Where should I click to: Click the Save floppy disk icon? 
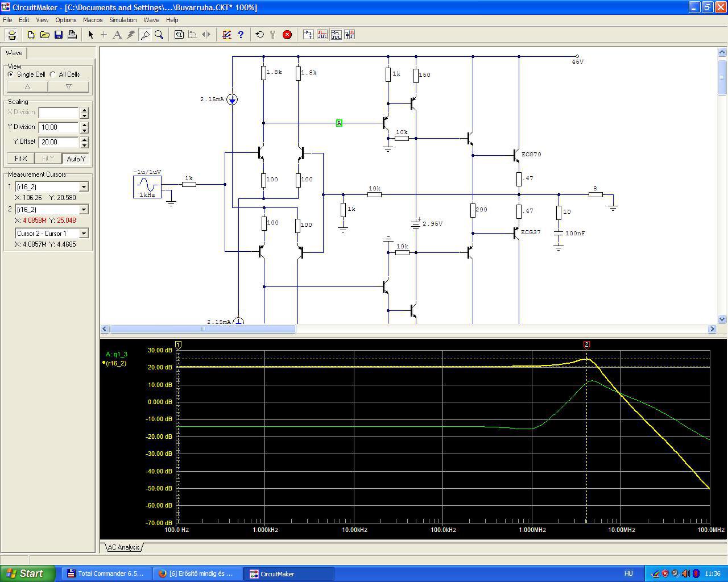click(59, 35)
